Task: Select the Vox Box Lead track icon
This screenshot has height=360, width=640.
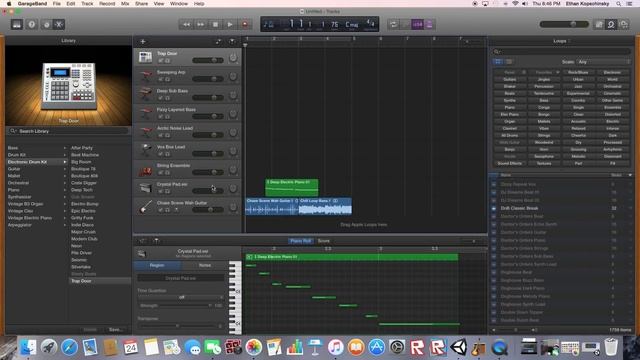Action: 145,150
